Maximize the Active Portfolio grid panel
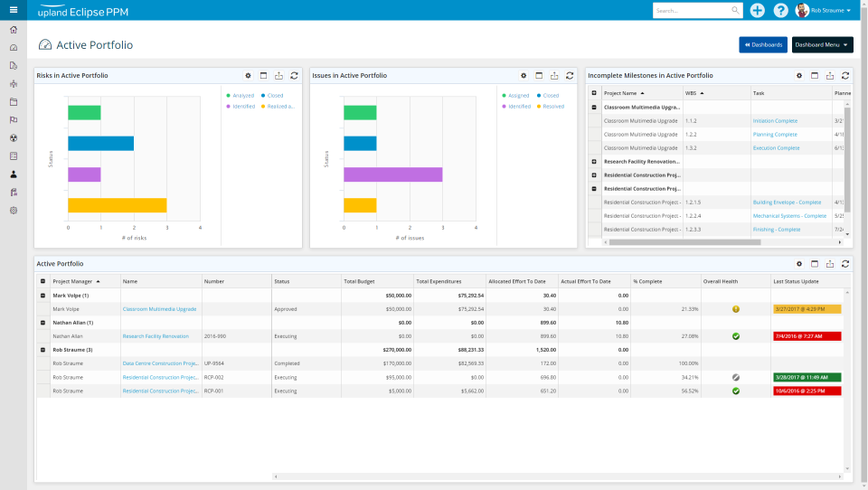Viewport: 868px width, 490px height. [x=814, y=264]
